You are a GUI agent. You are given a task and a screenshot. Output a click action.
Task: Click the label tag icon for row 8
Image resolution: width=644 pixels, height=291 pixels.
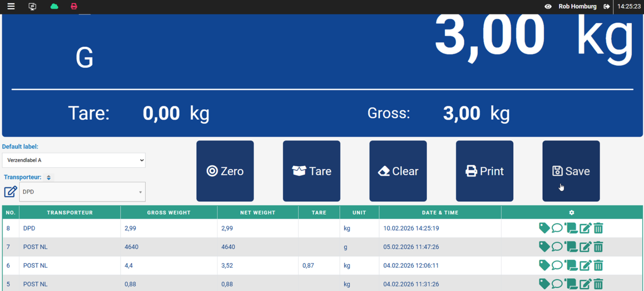544,228
